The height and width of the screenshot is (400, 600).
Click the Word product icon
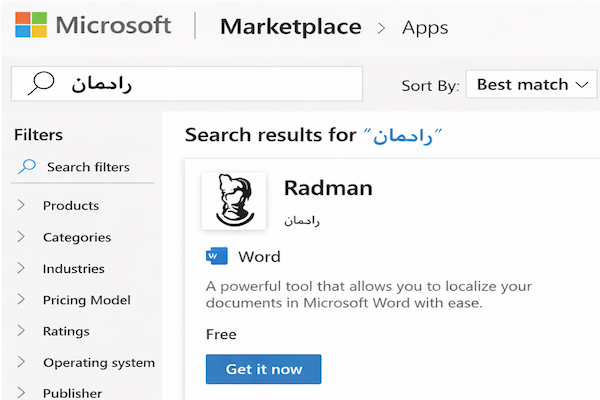coord(217,256)
